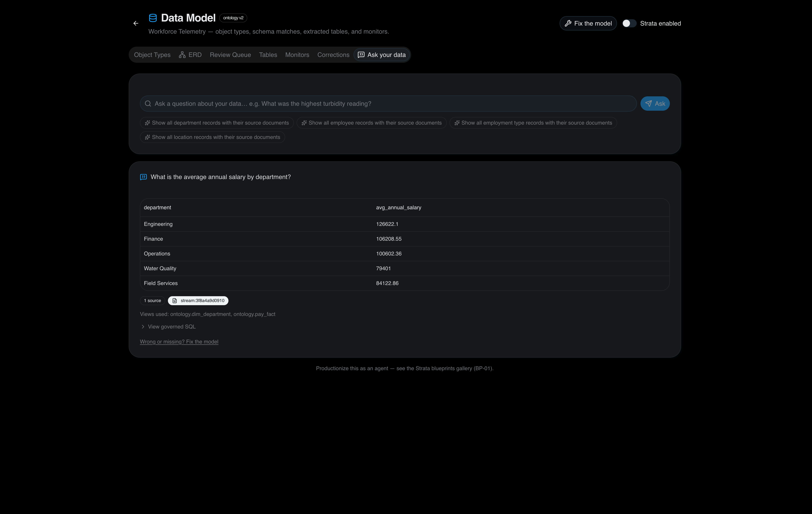Click the Data Model database icon
Viewport: 812px width, 514px height.
[153, 18]
